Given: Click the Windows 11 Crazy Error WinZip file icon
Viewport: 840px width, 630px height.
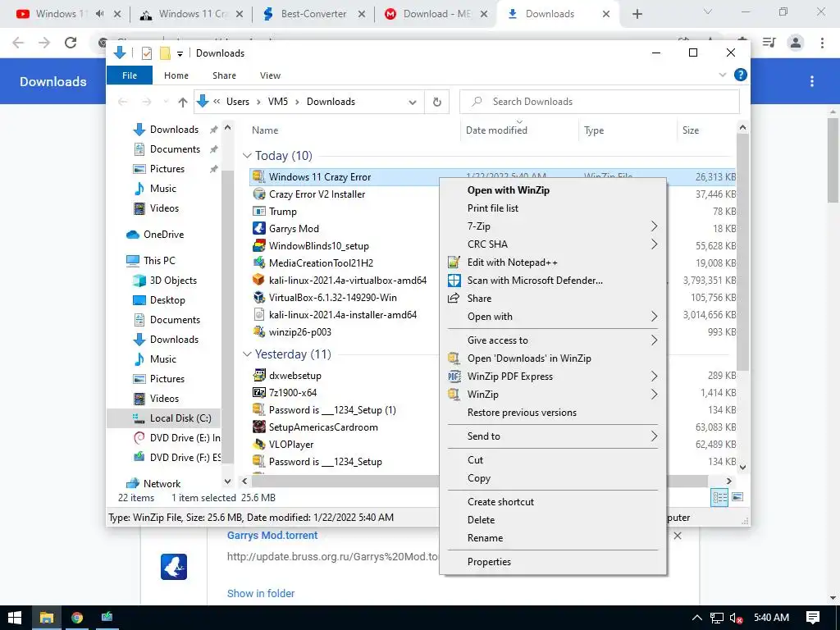Looking at the screenshot, I should pyautogui.click(x=258, y=176).
